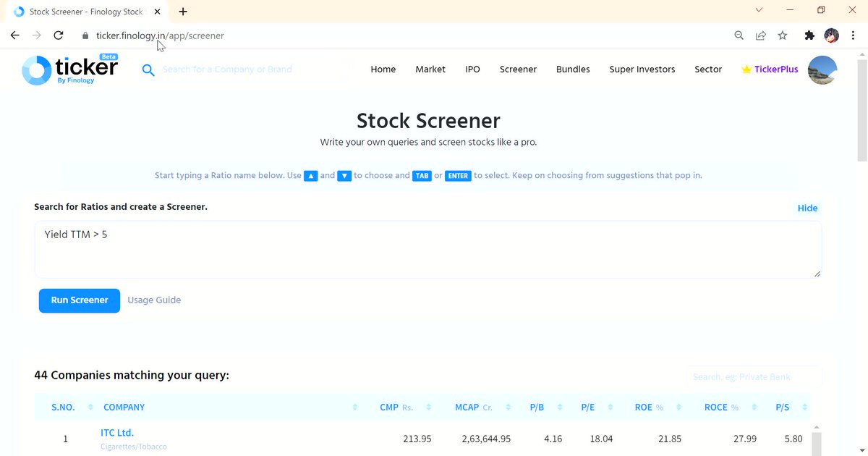
Task: Open the ITC Ltd. company link
Action: [x=117, y=433]
